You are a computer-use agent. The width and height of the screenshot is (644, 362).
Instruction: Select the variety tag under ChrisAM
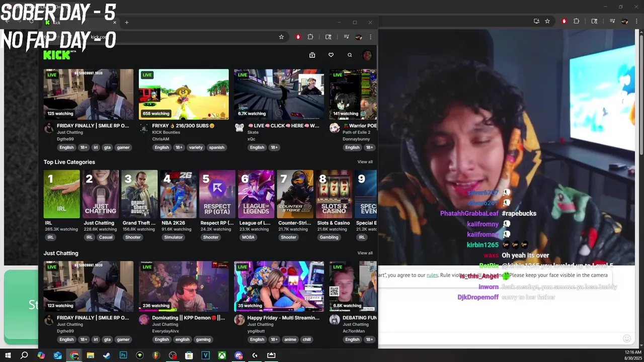(196, 147)
